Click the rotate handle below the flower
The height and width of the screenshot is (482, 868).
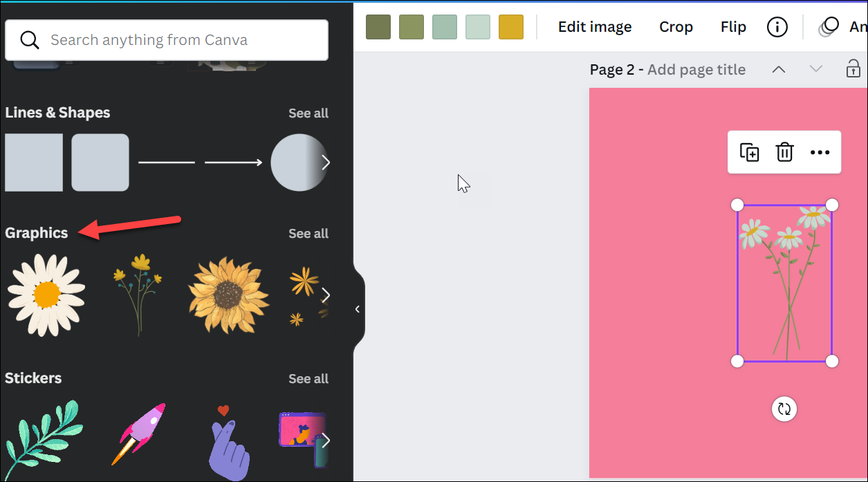click(784, 409)
